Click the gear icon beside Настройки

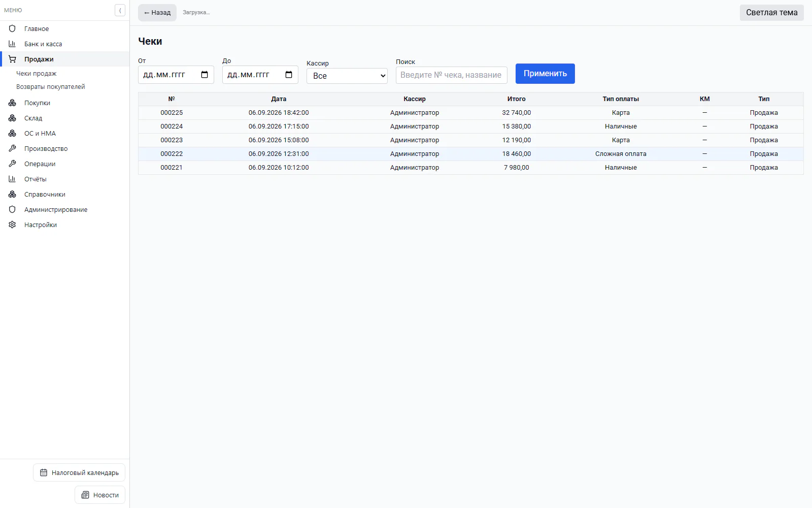point(12,225)
